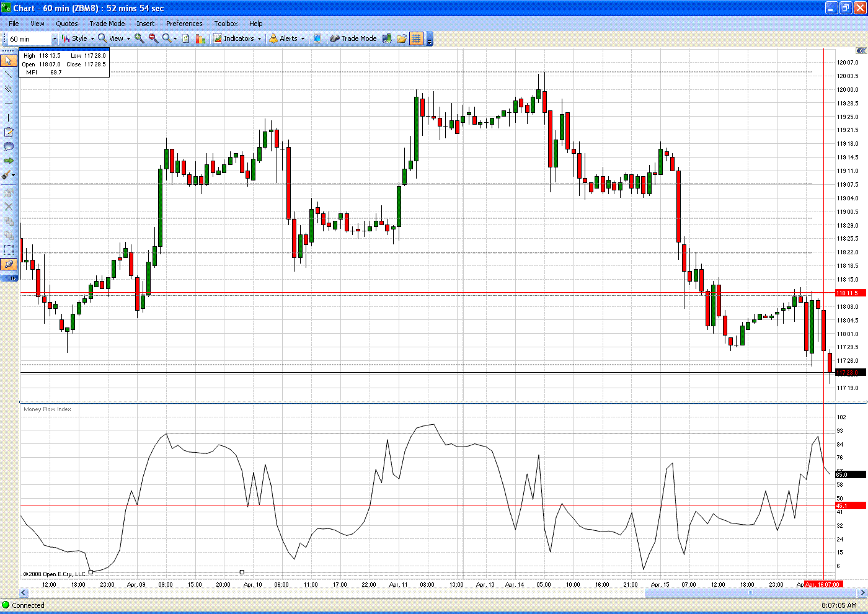Click the View toolbar button

point(113,38)
